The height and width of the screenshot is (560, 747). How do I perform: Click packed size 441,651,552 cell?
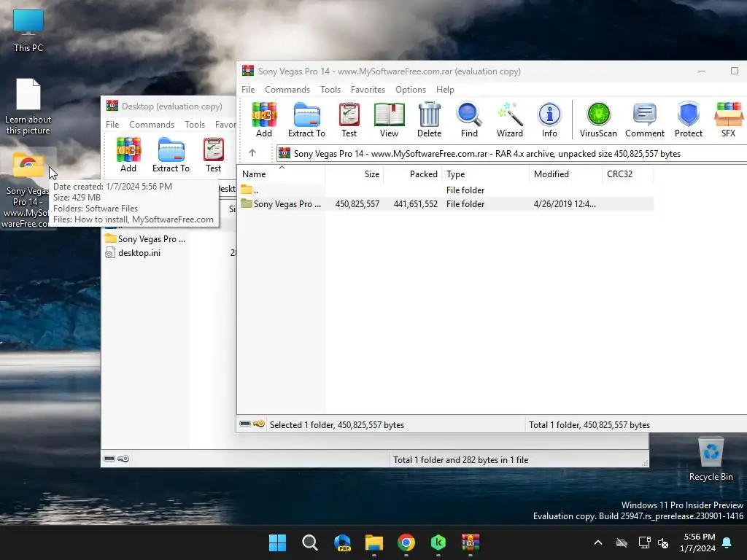click(415, 204)
